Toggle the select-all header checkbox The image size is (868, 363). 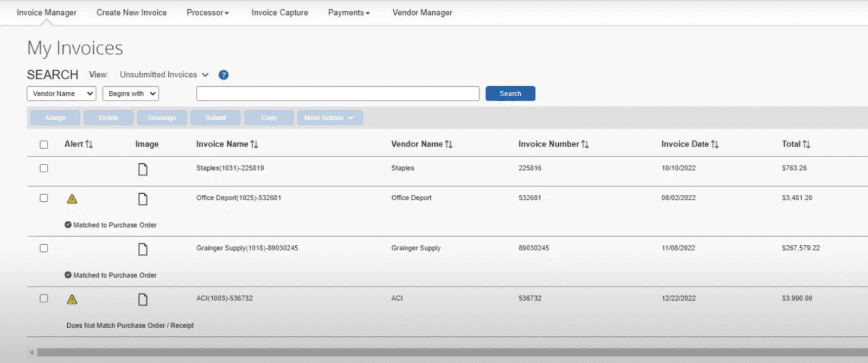tap(44, 144)
